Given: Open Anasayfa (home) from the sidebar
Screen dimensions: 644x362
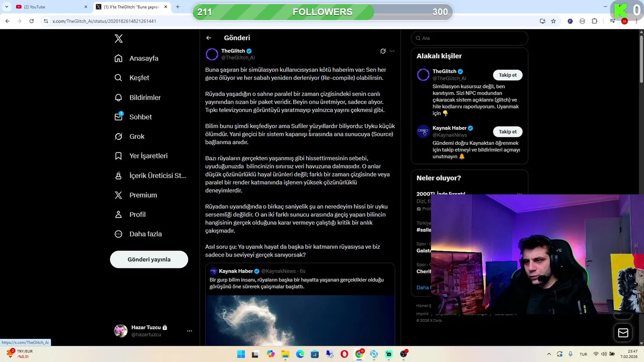Looking at the screenshot, I should (136, 58).
